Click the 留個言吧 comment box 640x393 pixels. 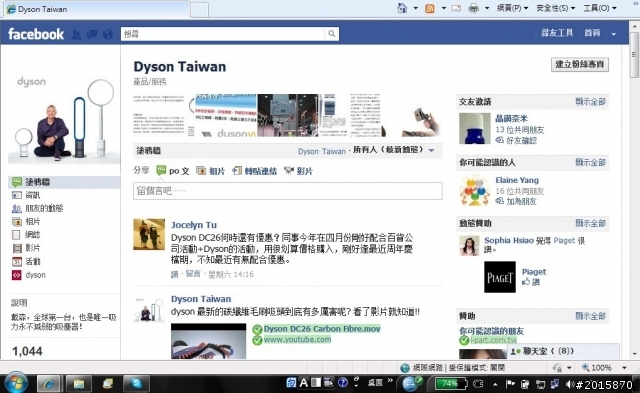pyautogui.click(x=288, y=191)
